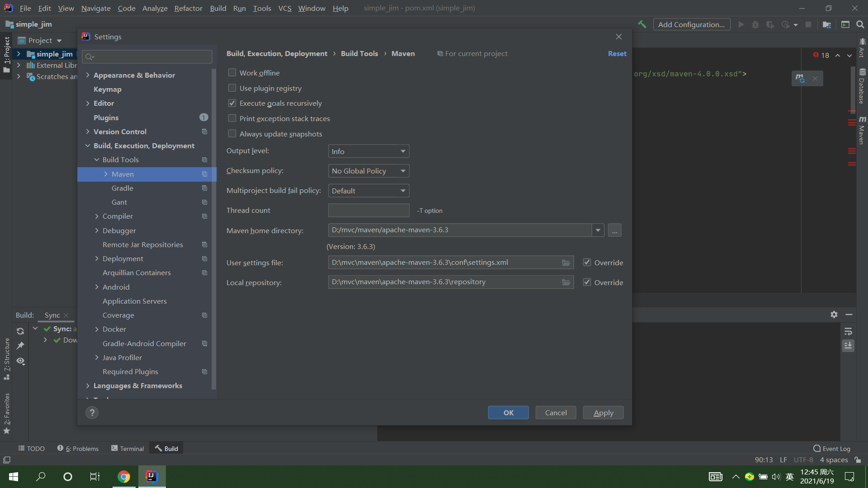Expand the Compiler settings node
Image resolution: width=868 pixels, height=488 pixels.
(97, 216)
